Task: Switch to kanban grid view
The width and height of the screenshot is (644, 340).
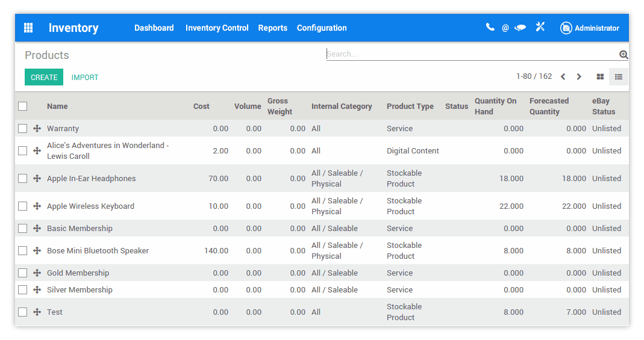Action: tap(600, 76)
